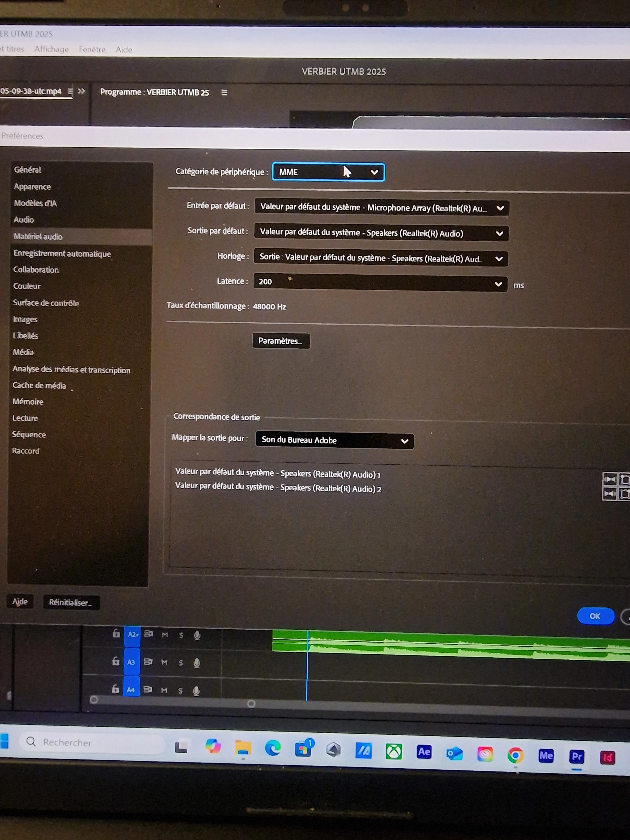Open the Catégorie de périphérique dropdown
Image resolution: width=630 pixels, height=840 pixels.
(x=328, y=172)
